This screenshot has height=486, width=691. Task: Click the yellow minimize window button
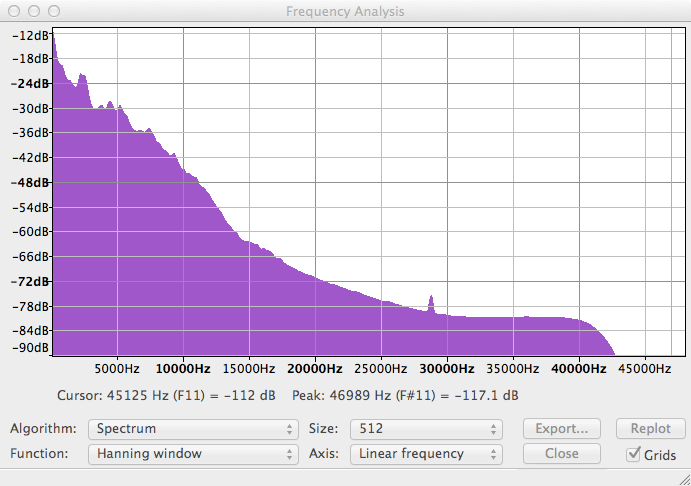point(34,11)
